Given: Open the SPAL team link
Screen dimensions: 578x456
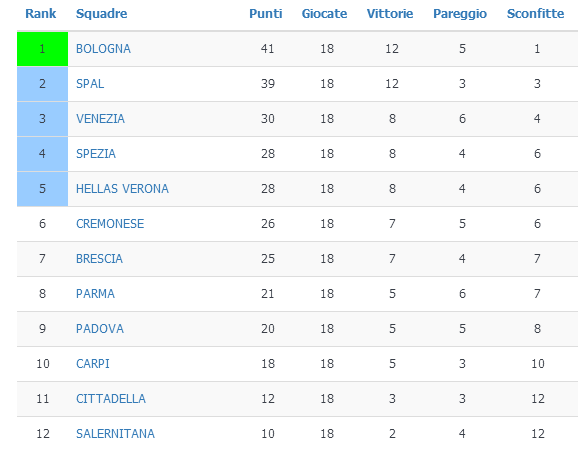Looking at the screenshot, I should (90, 84).
